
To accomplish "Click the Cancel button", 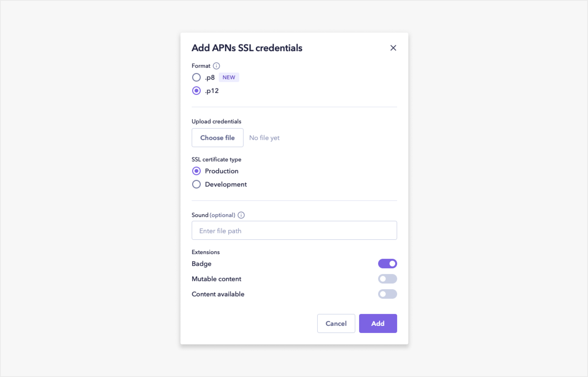I will pyautogui.click(x=336, y=323).
